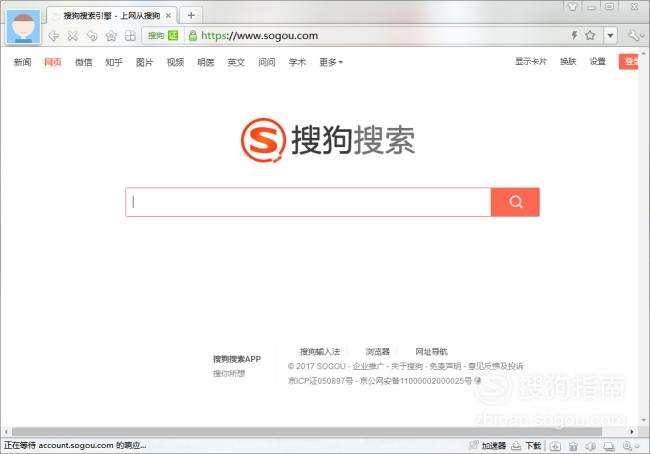Click the 京ICP证050897号 link

(x=320, y=381)
